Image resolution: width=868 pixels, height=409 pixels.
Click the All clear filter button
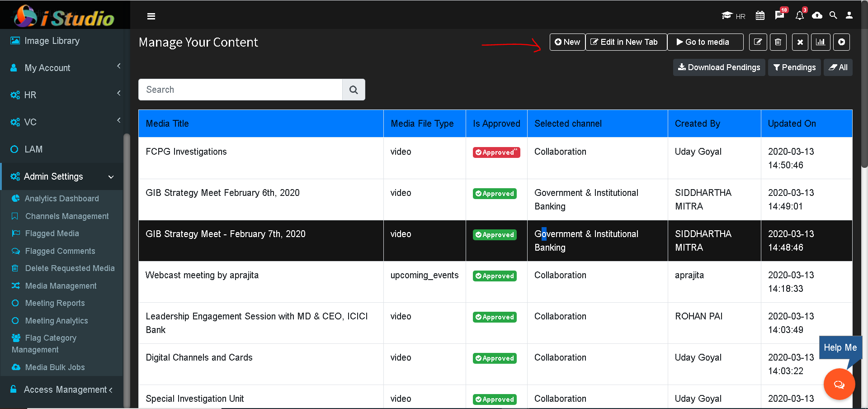(838, 67)
